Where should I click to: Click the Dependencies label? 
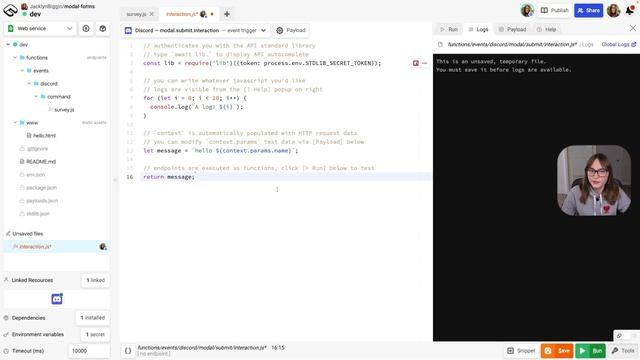(x=28, y=318)
